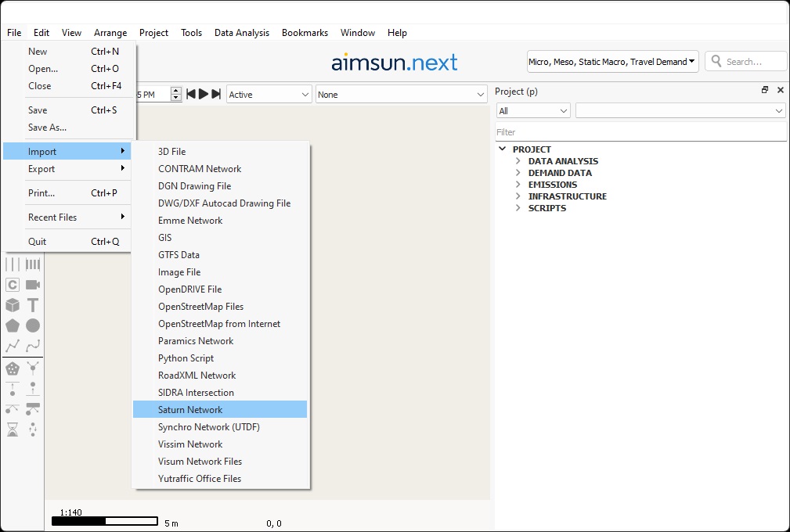Open the Recent Files submenu
This screenshot has width=790, height=532.
tap(67, 217)
